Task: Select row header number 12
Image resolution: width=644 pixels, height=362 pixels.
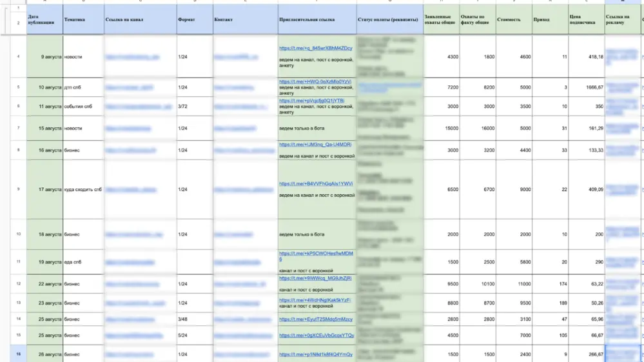Action: point(18,284)
